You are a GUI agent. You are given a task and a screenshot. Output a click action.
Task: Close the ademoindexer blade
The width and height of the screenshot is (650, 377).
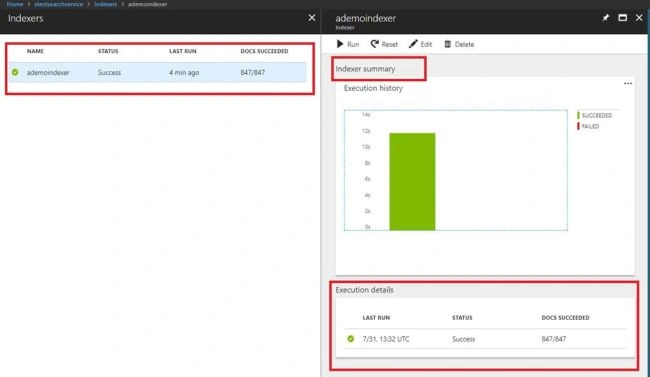point(639,18)
